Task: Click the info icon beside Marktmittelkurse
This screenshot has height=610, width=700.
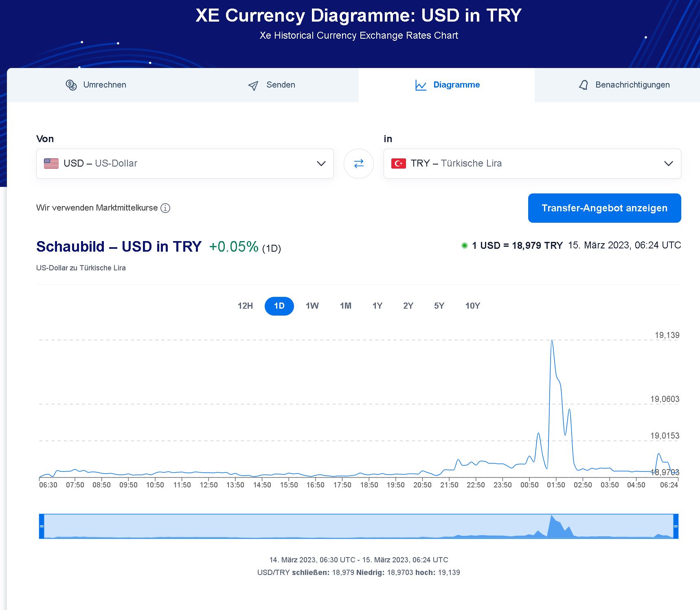Action: [165, 208]
